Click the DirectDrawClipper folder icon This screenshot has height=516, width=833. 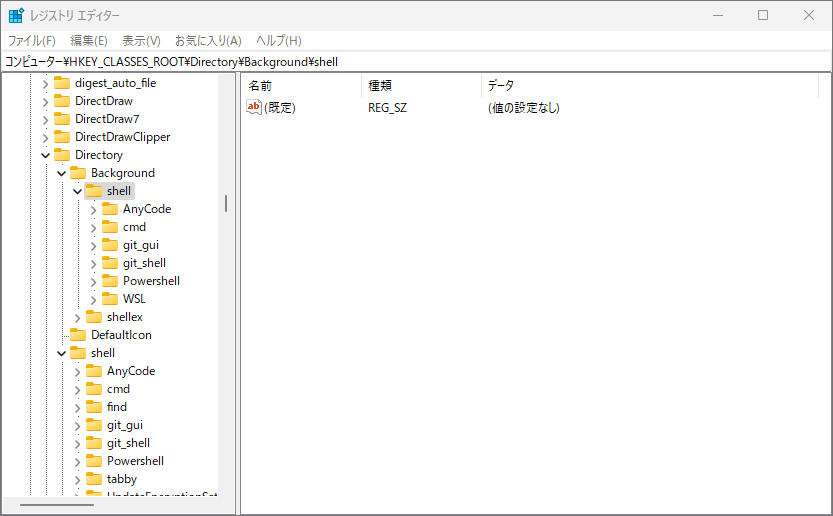62,137
